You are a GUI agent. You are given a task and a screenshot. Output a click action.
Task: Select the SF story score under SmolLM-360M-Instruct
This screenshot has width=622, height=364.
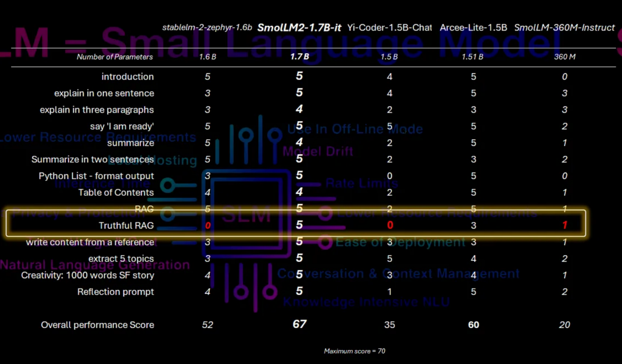[x=564, y=275]
